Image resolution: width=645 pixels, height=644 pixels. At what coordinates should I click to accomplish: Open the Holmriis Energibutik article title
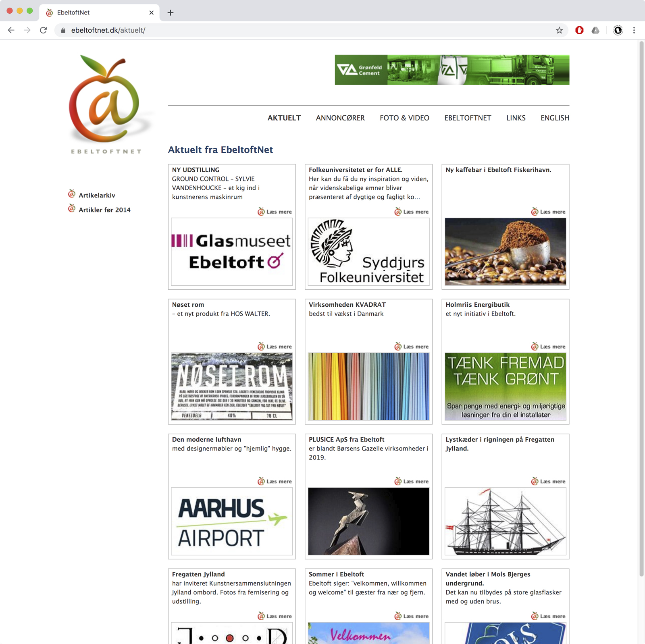(477, 305)
